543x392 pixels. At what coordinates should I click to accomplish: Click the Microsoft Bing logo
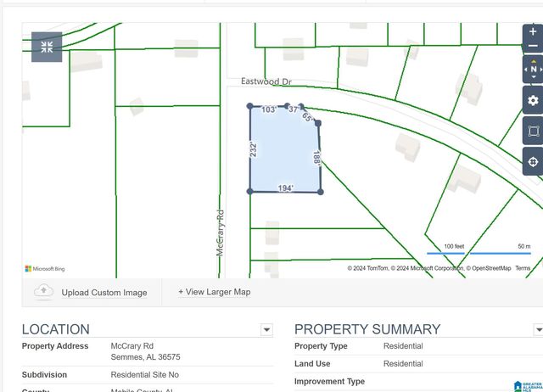pos(46,269)
